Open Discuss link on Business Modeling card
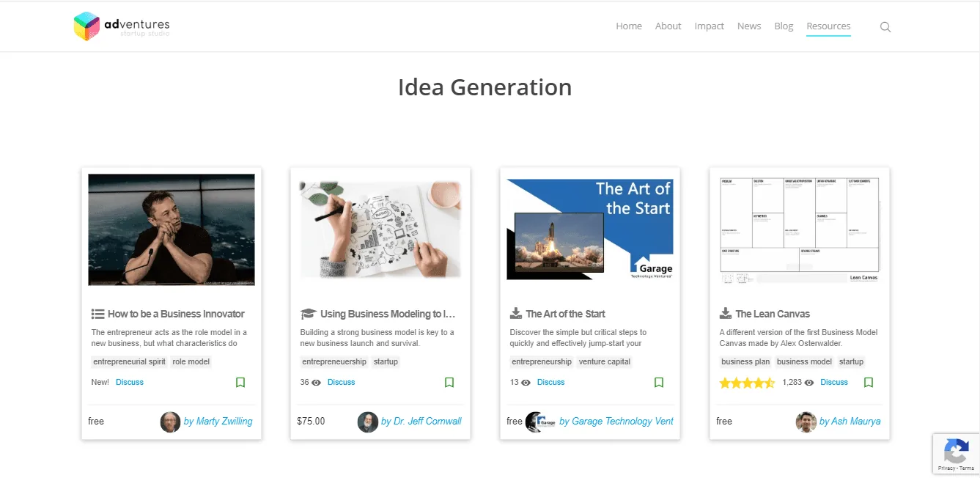980x478 pixels. [x=341, y=382]
